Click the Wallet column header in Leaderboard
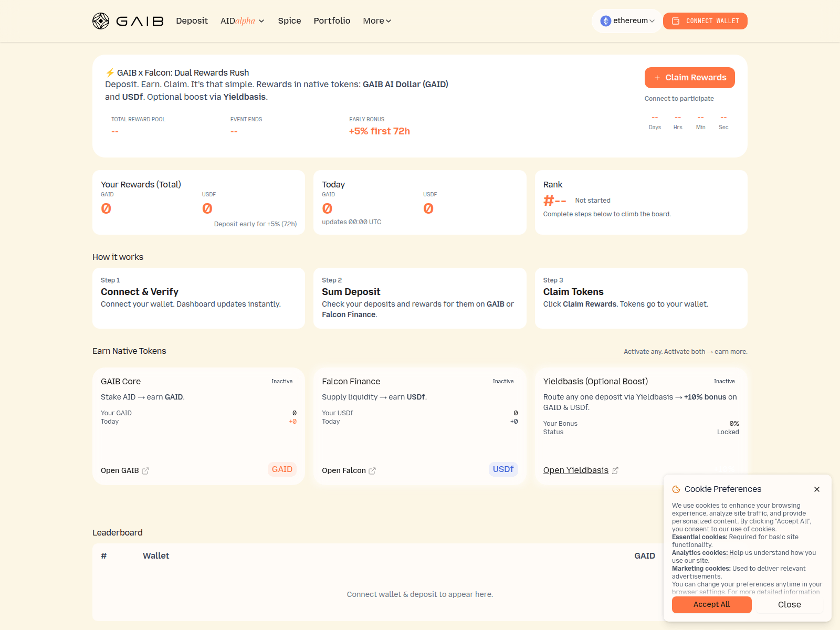The width and height of the screenshot is (840, 630). pyautogui.click(x=156, y=556)
